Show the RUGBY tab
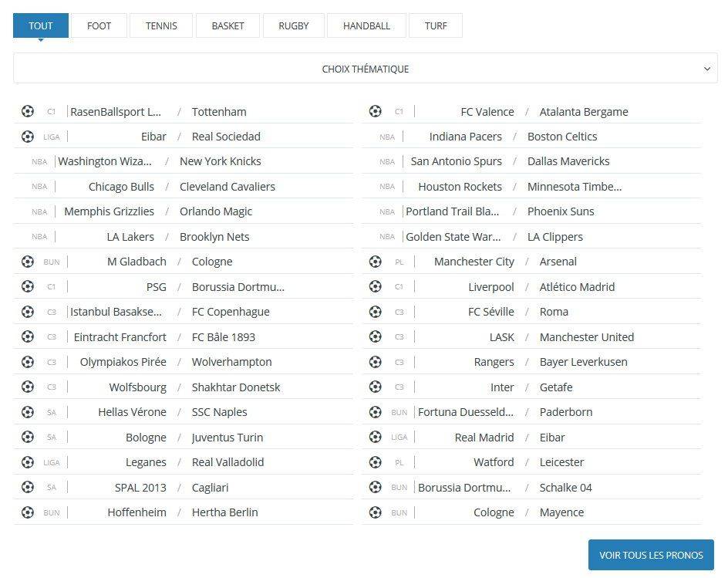This screenshot has width=728, height=578. [293, 25]
